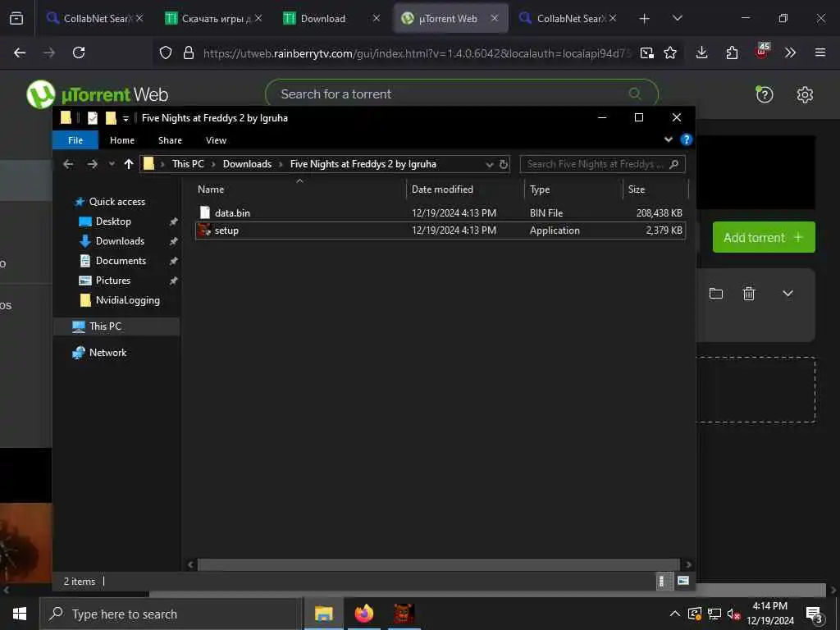
Task: Click Search for a torrent field
Action: [x=462, y=94]
